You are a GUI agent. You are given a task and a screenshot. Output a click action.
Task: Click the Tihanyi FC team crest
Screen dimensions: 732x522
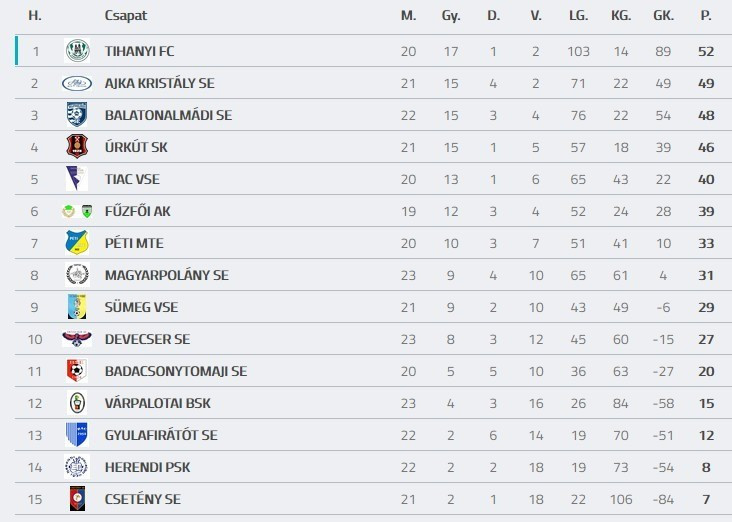(x=77, y=51)
